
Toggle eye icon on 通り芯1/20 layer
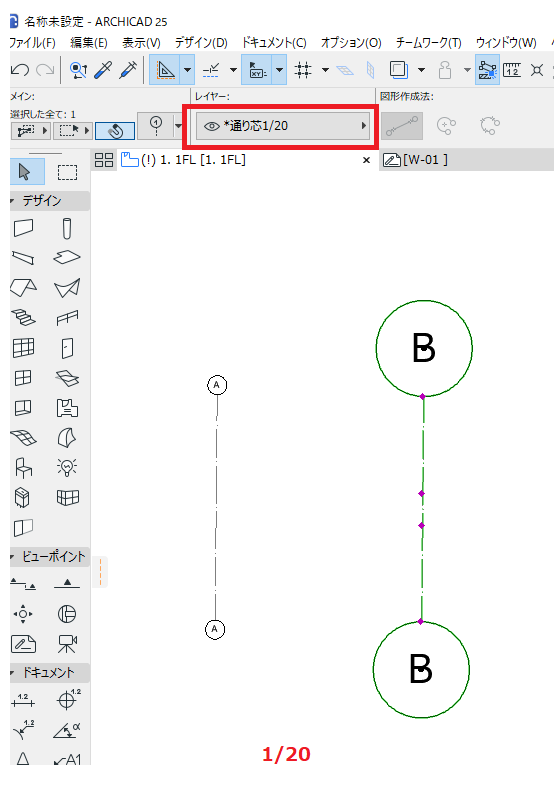(211, 126)
